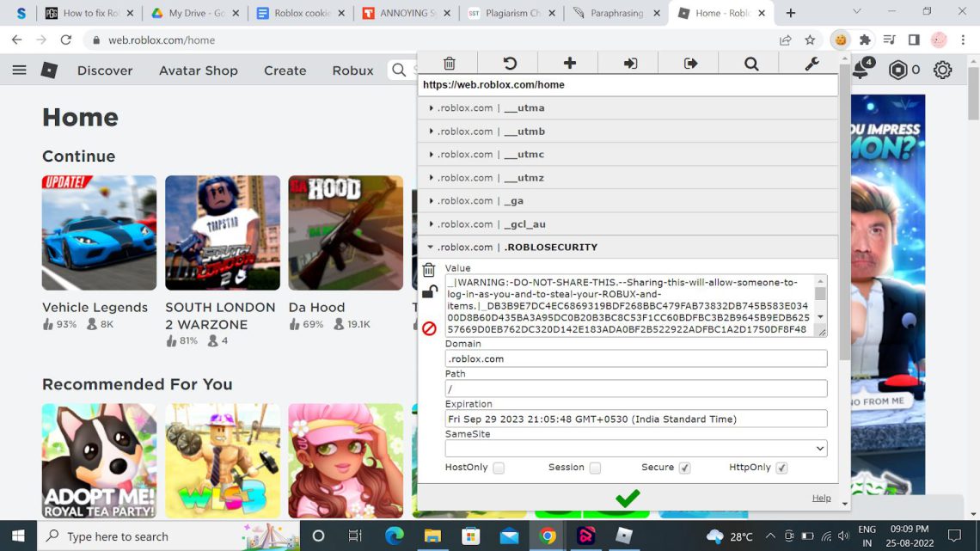The width and height of the screenshot is (980, 551).
Task: Open the Avatar Shop menu on Roblox
Action: (198, 70)
